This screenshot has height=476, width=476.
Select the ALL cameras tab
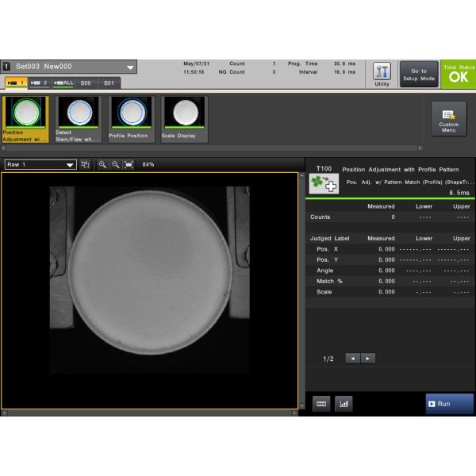[x=63, y=83]
